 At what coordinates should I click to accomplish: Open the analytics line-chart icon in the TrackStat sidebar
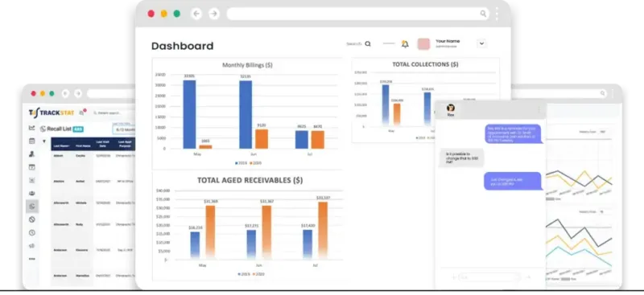31,128
